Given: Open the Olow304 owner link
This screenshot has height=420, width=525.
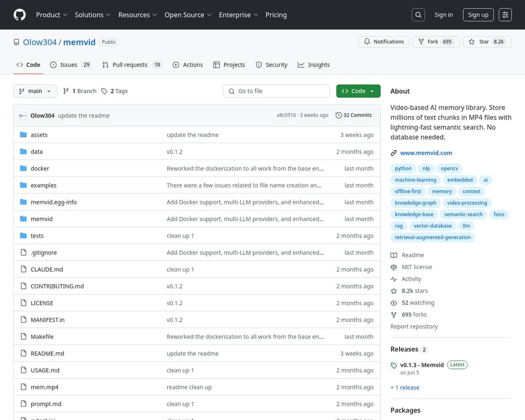Looking at the screenshot, I should tap(40, 42).
